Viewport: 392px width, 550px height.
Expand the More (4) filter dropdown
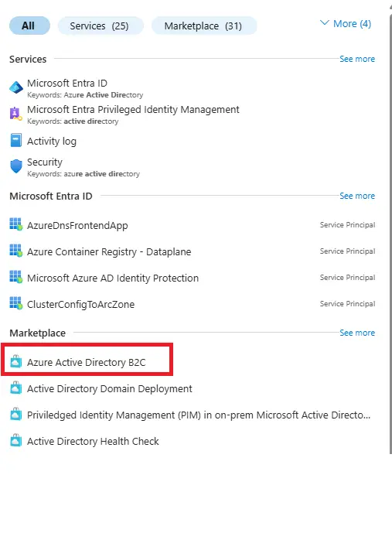(346, 24)
